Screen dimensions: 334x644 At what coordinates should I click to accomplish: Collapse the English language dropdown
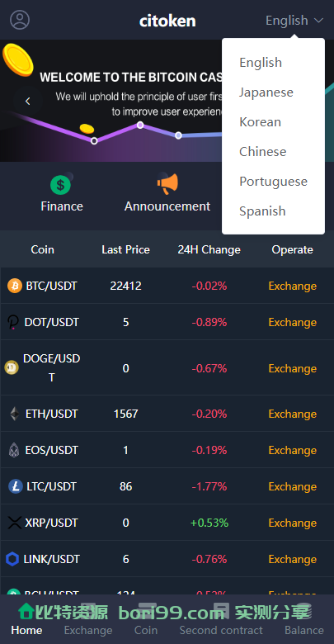(294, 20)
